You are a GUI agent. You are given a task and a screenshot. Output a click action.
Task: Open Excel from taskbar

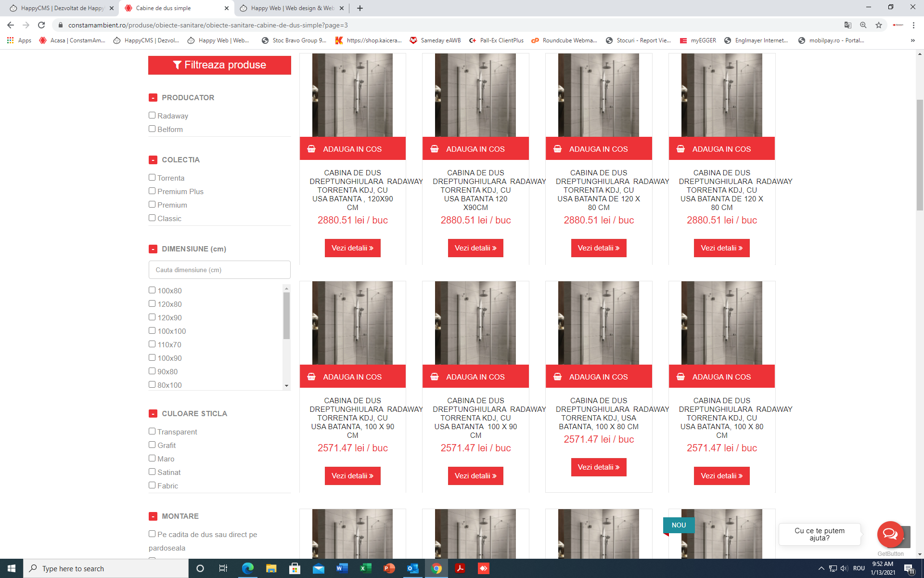point(365,568)
